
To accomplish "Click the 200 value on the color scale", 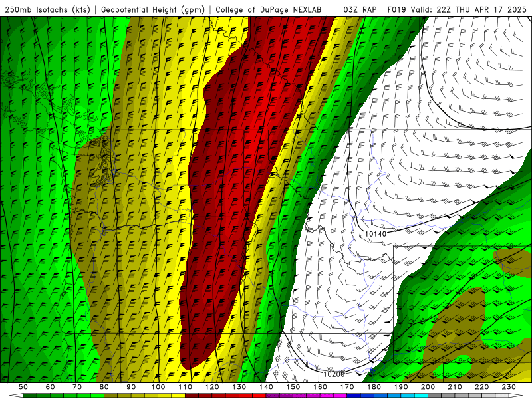I will (x=428, y=387).
